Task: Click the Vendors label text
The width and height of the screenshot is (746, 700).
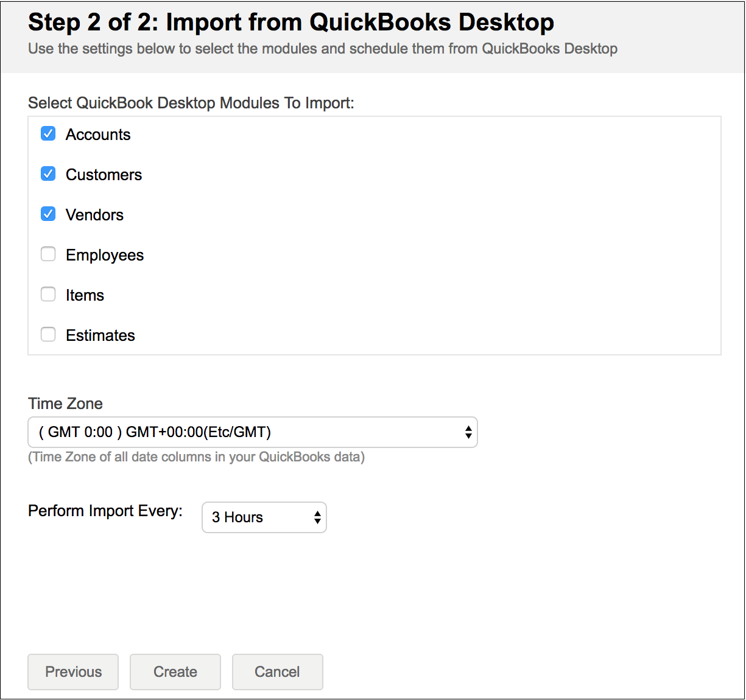Action: point(94,215)
